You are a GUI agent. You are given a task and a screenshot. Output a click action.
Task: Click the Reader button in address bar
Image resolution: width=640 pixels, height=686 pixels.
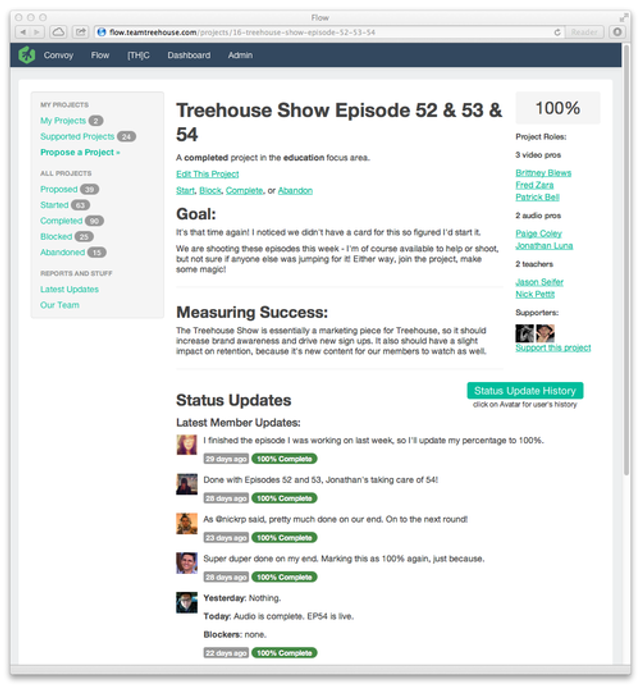[x=584, y=32]
